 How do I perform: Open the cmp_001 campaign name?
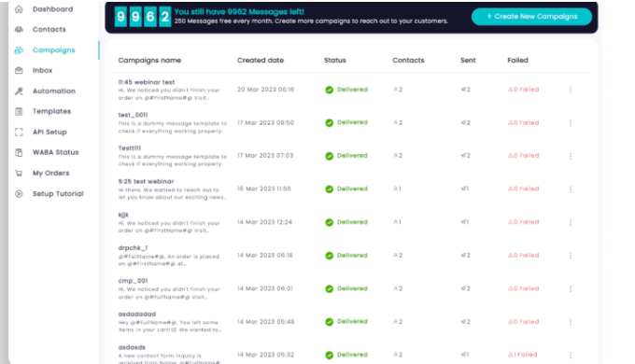tap(133, 281)
